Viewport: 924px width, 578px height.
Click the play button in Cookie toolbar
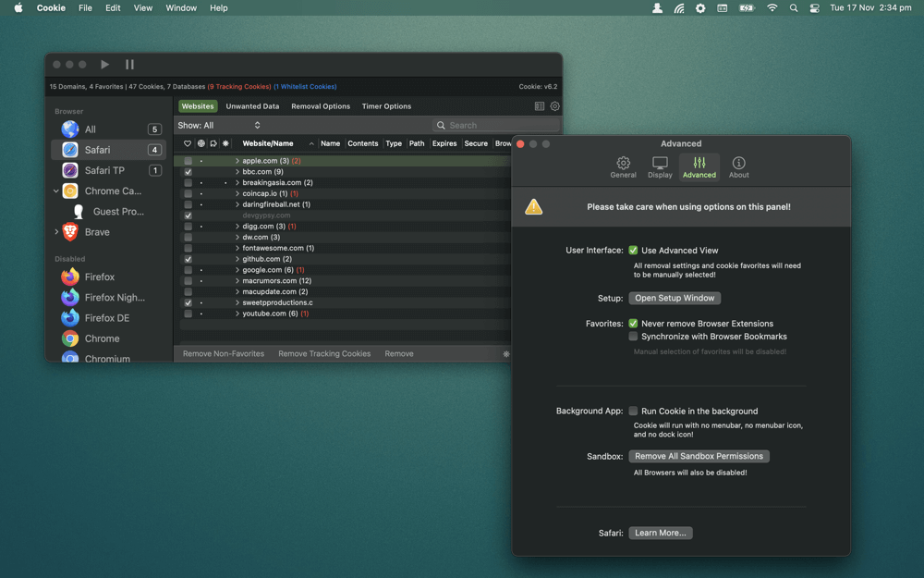(x=105, y=65)
